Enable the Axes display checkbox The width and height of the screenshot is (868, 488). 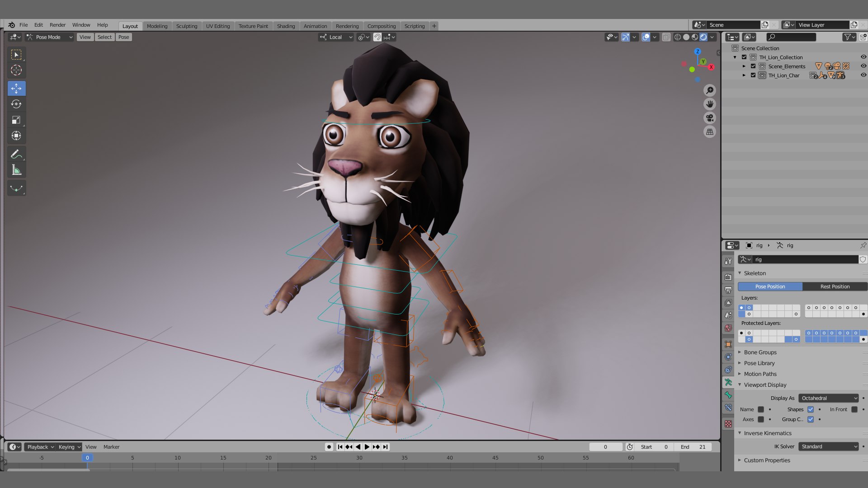pos(761,419)
